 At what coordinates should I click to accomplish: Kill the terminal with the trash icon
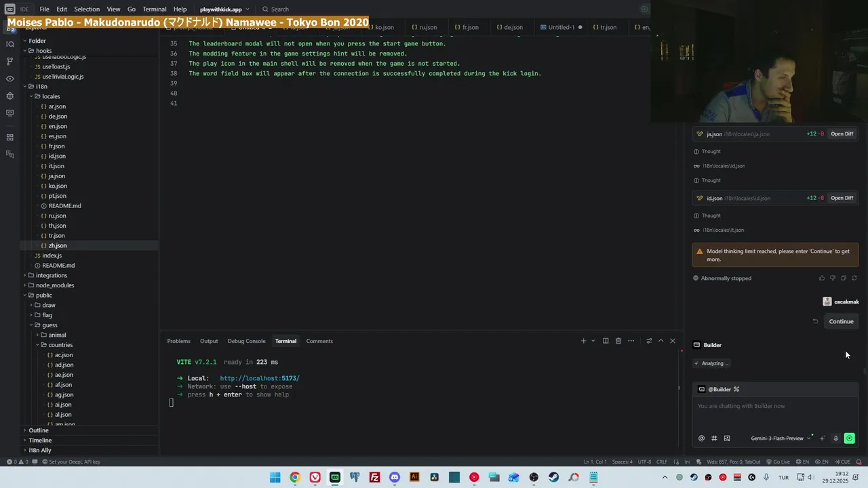pyautogui.click(x=618, y=341)
